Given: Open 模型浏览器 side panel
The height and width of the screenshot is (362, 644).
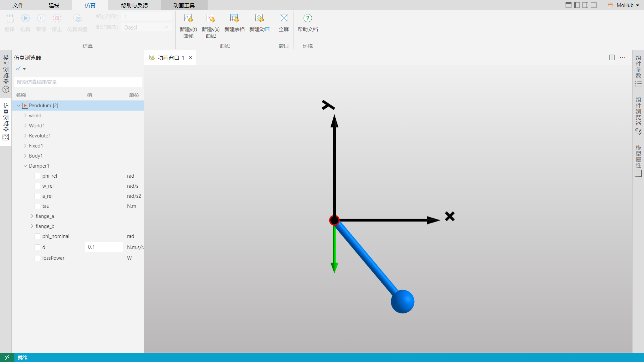Looking at the screenshot, I should [6, 74].
